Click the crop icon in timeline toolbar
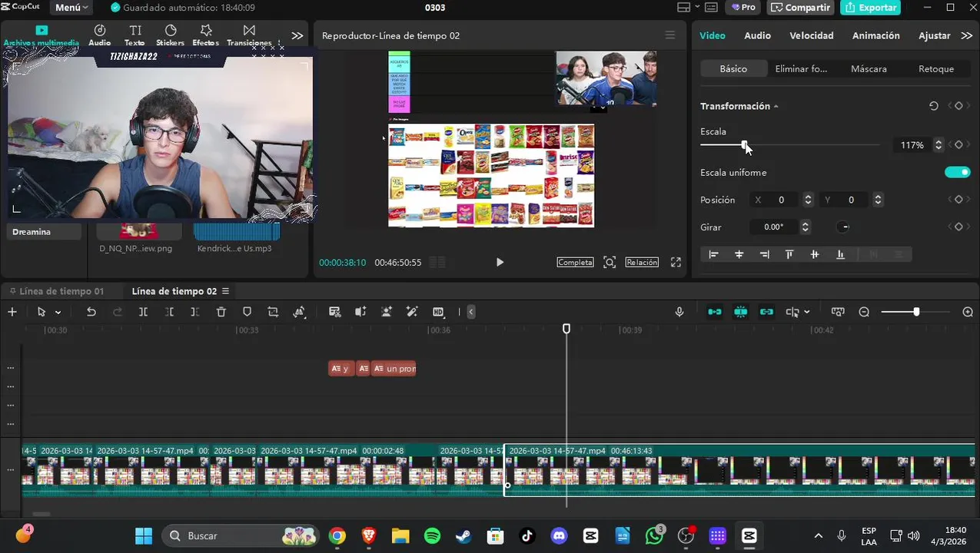 [x=273, y=312]
